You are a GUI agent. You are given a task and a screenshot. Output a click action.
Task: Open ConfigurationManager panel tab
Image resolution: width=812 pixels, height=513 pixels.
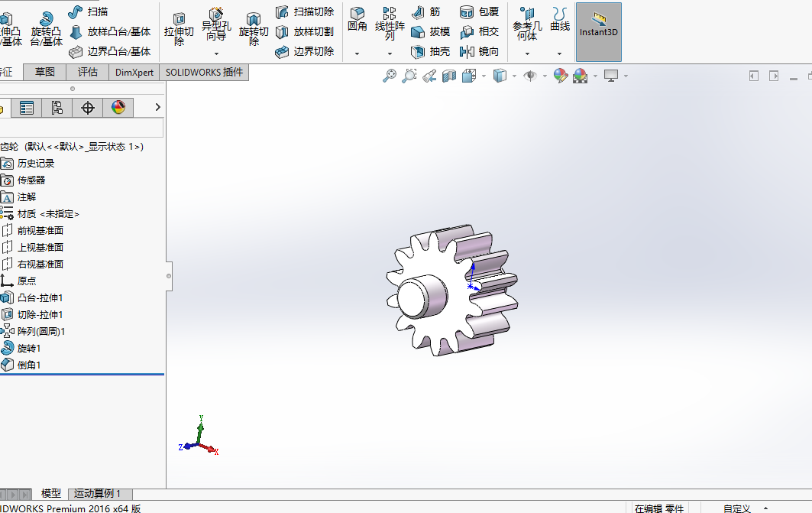click(x=57, y=108)
